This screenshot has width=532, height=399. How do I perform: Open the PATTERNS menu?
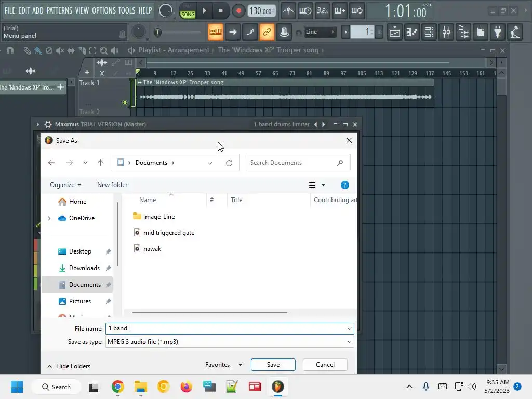click(59, 10)
